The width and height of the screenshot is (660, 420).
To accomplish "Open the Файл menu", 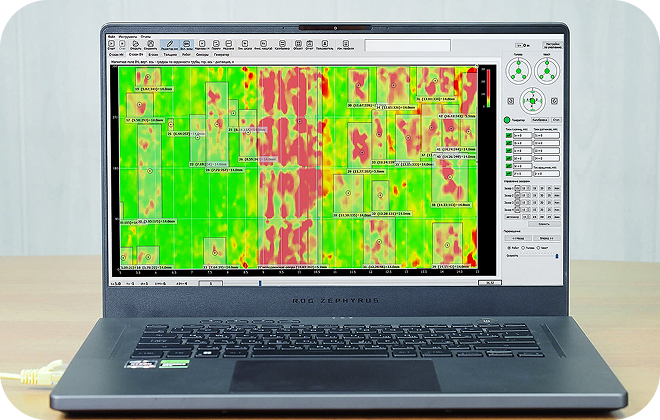I will pos(112,36).
